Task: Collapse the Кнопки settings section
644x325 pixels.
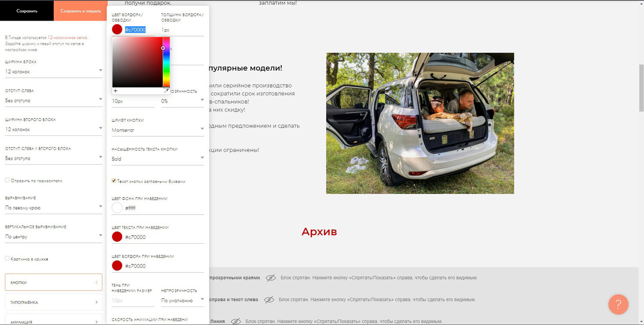Action: click(x=54, y=282)
